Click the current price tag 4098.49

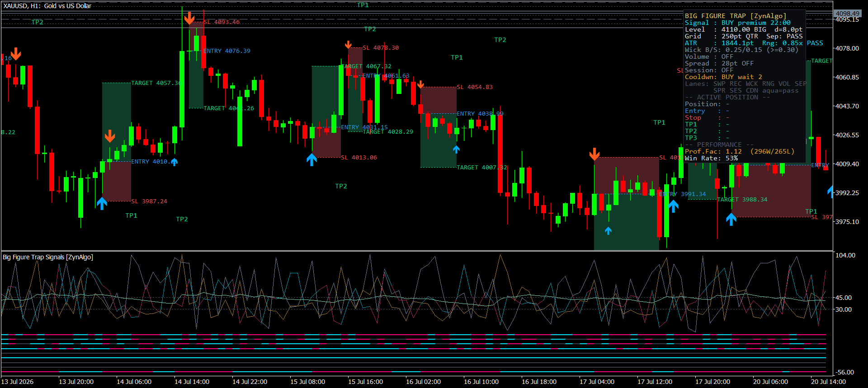(847, 14)
